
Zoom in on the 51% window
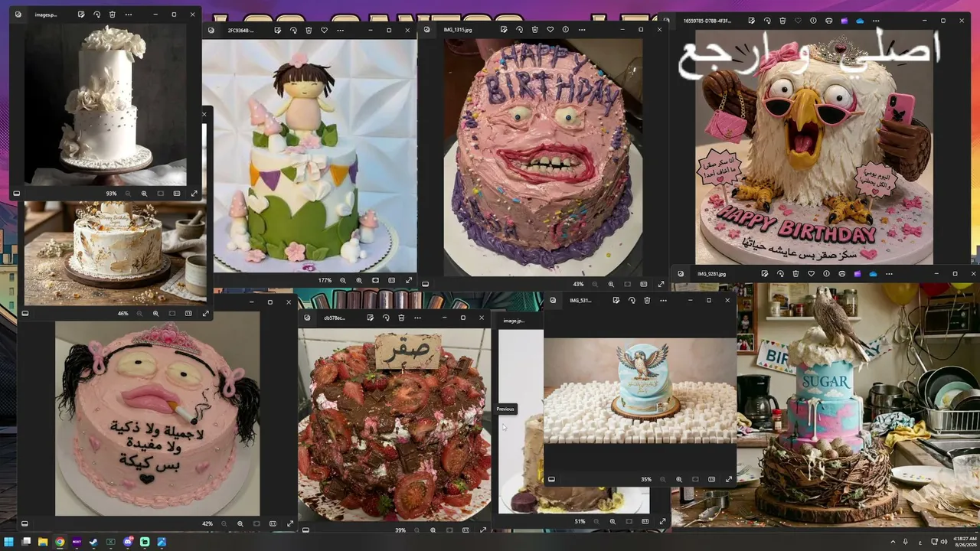(612, 521)
